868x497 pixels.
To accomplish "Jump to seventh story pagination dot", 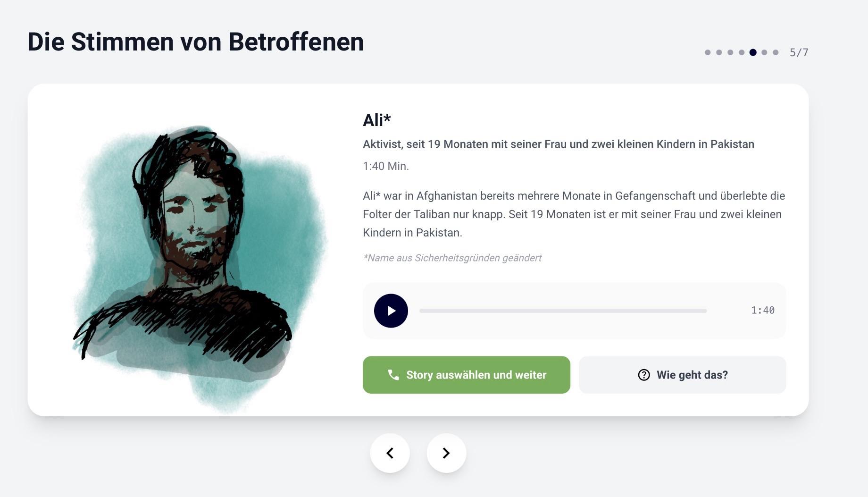I will click(x=776, y=52).
